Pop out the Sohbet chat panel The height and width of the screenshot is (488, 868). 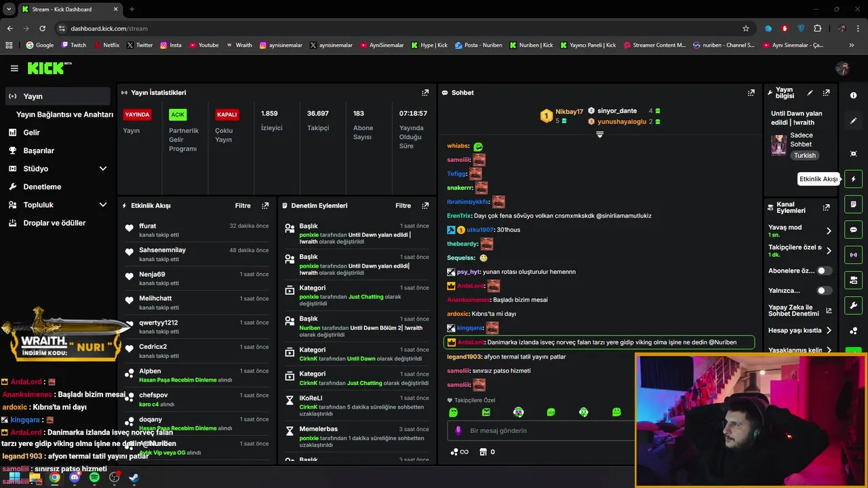(x=751, y=93)
